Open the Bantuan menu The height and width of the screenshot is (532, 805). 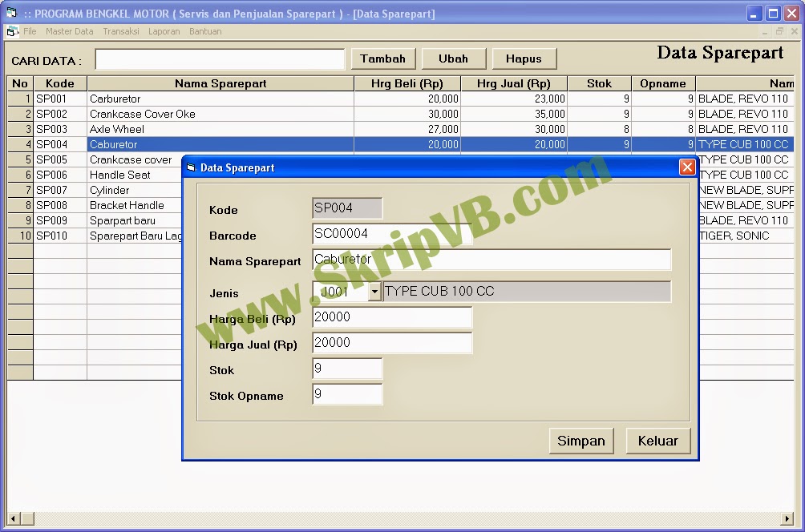tap(205, 31)
